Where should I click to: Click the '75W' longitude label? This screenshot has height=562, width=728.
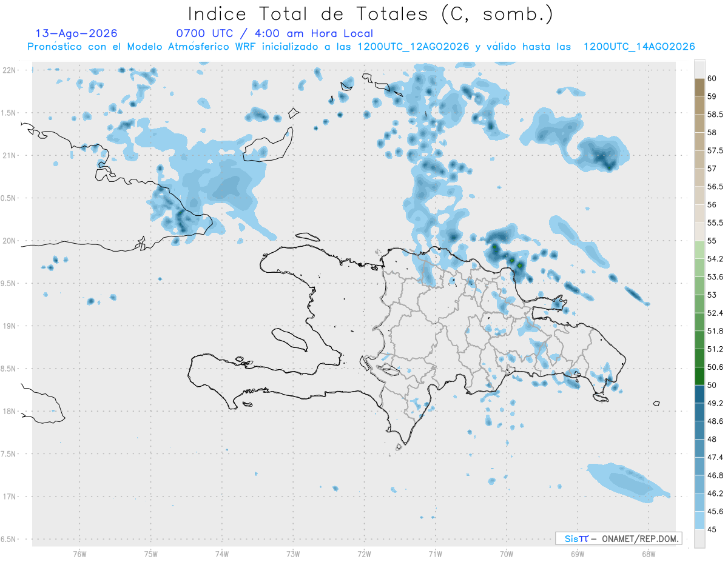tap(150, 554)
